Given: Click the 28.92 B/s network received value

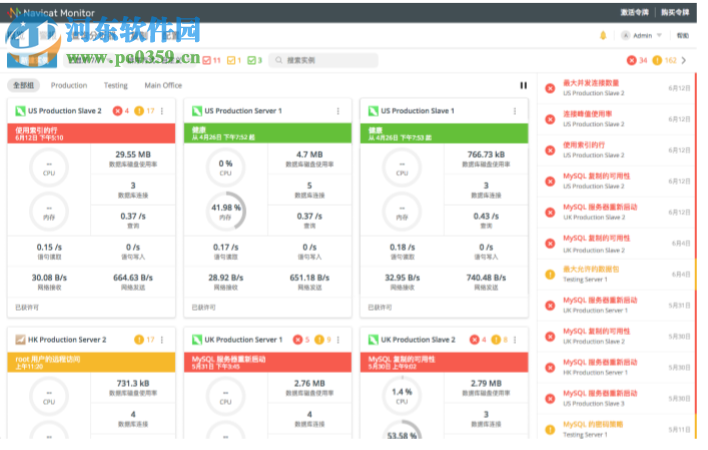Looking at the screenshot, I should [x=226, y=278].
